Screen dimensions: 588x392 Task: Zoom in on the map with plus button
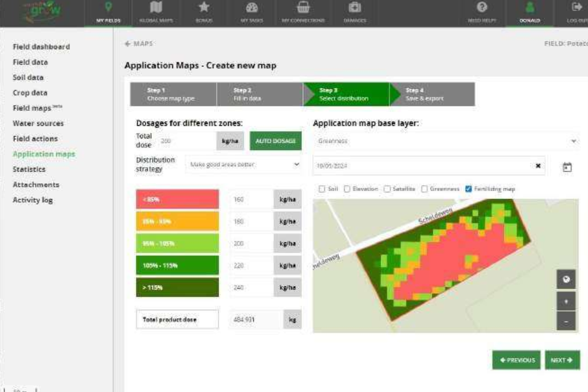[566, 301]
